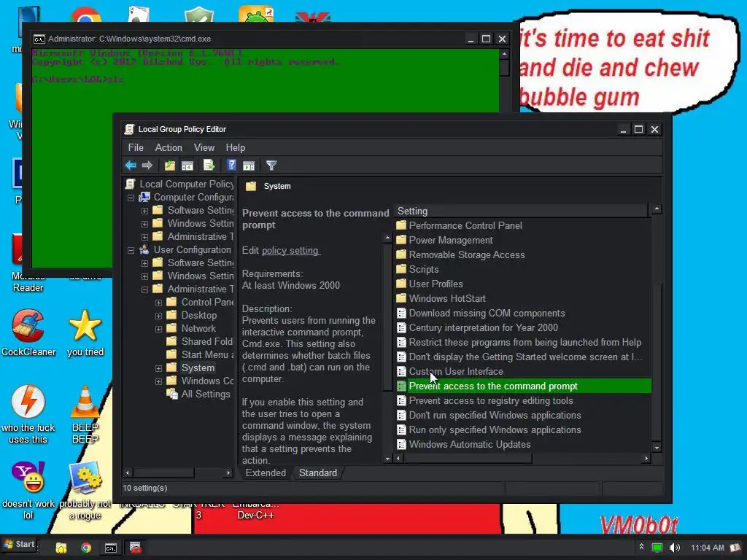
Task: Open the View menu
Action: [x=204, y=147]
